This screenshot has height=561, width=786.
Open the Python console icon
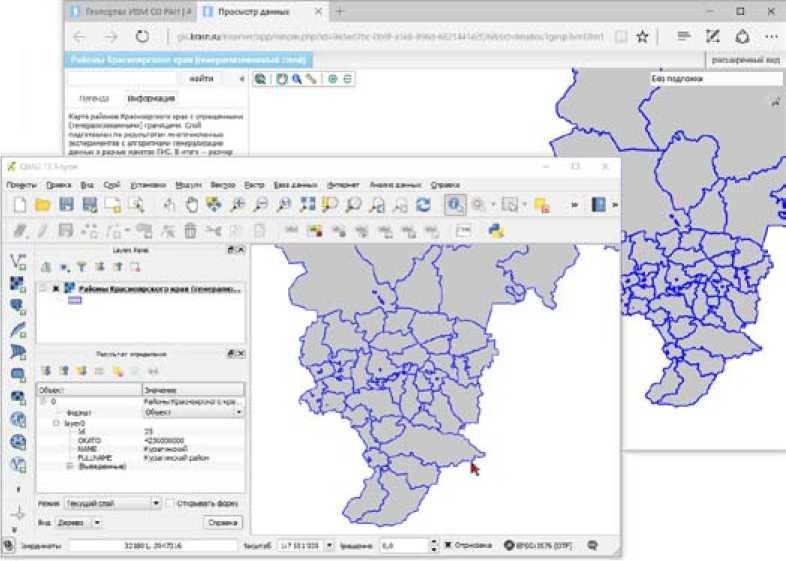494,231
